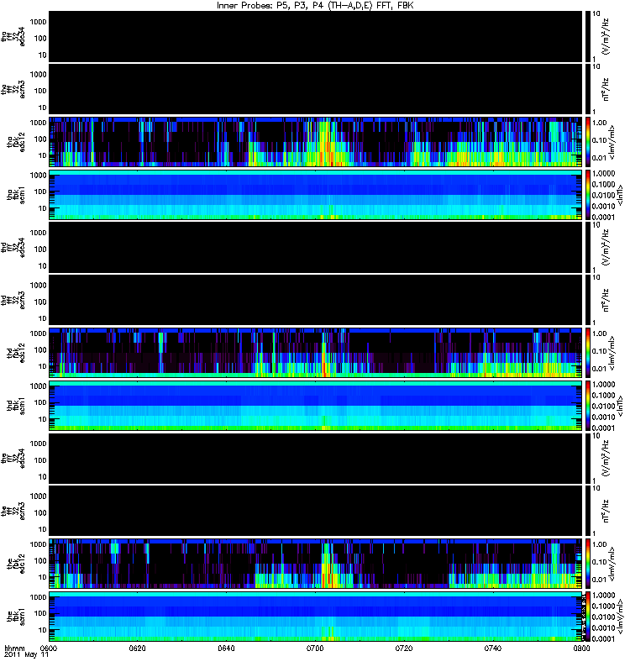
Task: Click the 0620 time axis label
Action: 138,648
